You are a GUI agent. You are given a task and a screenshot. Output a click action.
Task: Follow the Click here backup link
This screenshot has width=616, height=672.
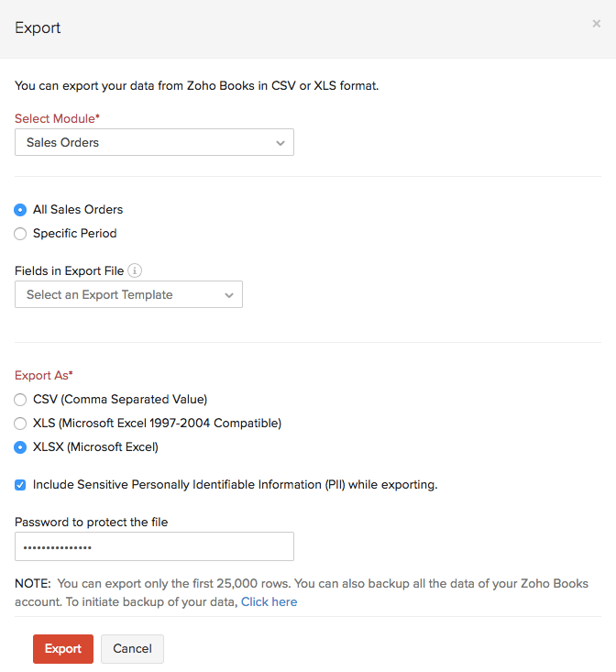269,602
